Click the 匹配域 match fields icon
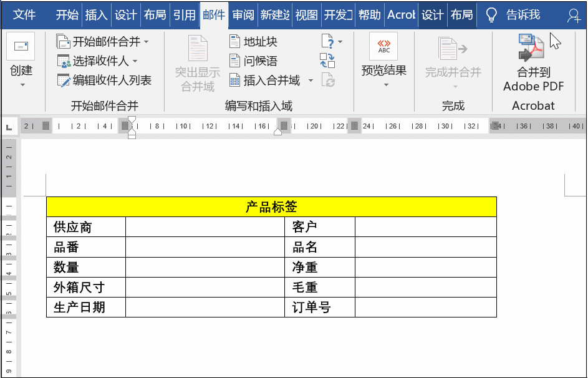588x378 pixels. tap(327, 59)
